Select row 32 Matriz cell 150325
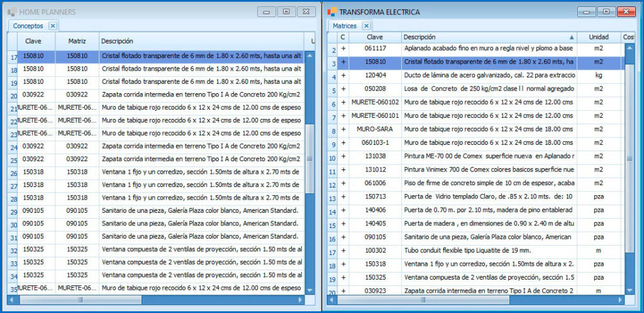644x313 pixels. pos(77,249)
